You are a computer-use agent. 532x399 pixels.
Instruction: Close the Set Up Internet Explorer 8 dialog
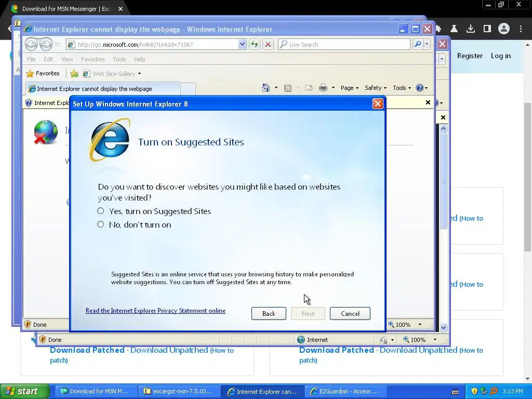[x=378, y=104]
